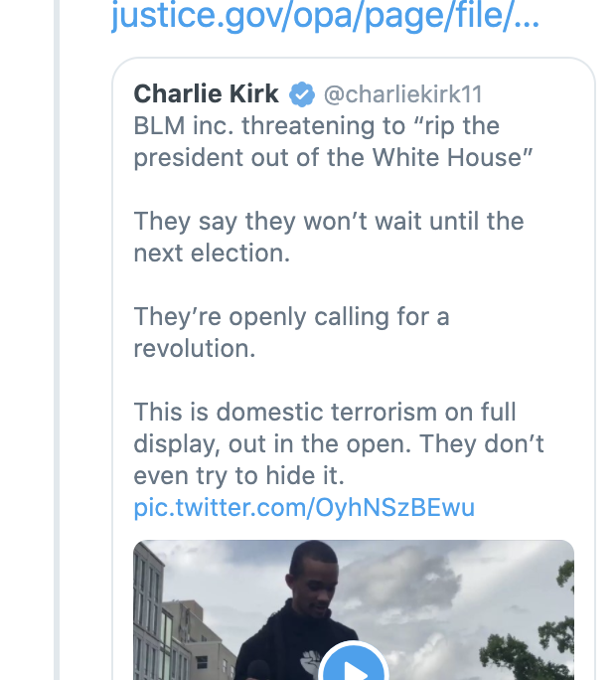Open Charlie Kirk's profile name
Screen dimensions: 616x680
point(207,94)
